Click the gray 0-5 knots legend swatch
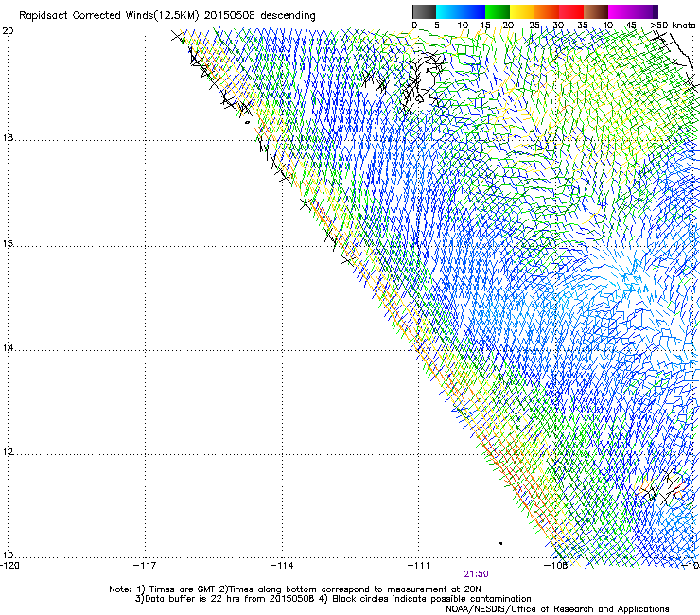 pos(424,12)
